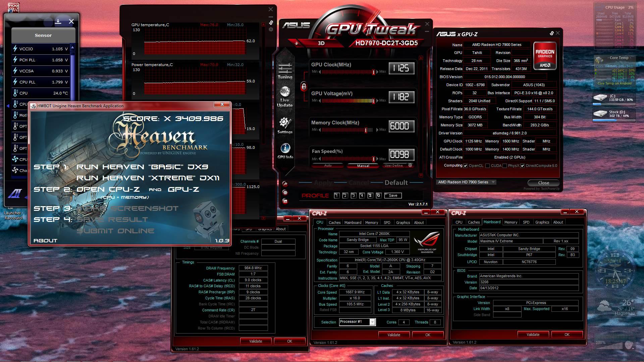Click the monitor graph icon in GPU Tweak sidebar
The height and width of the screenshot is (362, 644).
pyautogui.click(x=285, y=201)
